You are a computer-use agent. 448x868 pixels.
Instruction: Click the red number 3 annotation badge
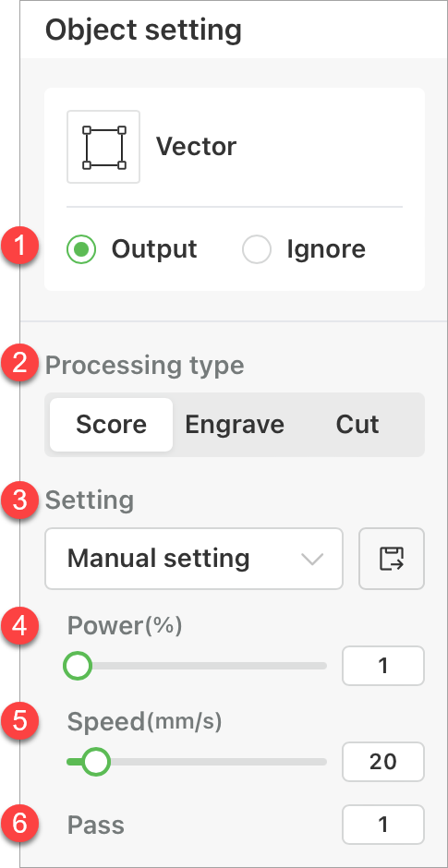click(x=20, y=500)
